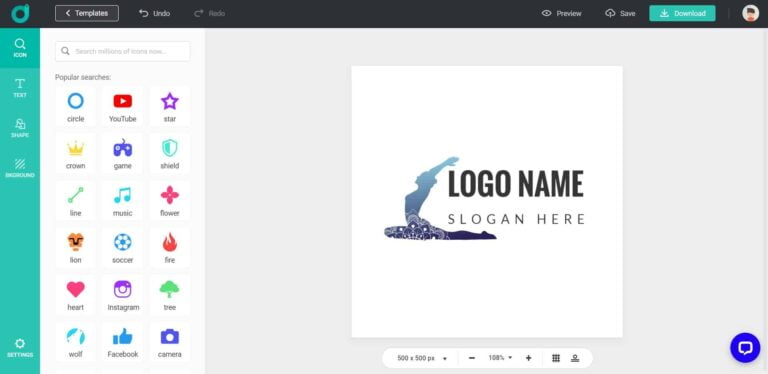Image resolution: width=768 pixels, height=374 pixels.
Task: Select the LOGO NAME text on canvas
Action: click(x=516, y=184)
